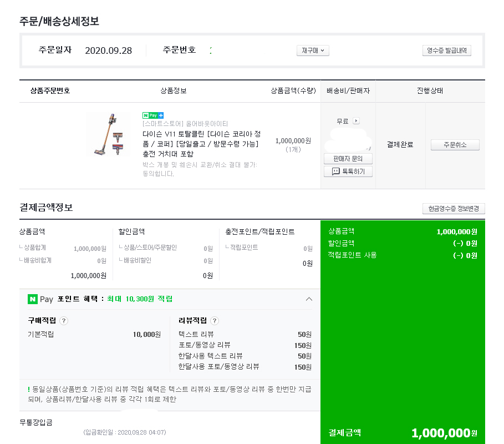Click the order date 2020.09.28
504x444 pixels.
pyautogui.click(x=109, y=51)
